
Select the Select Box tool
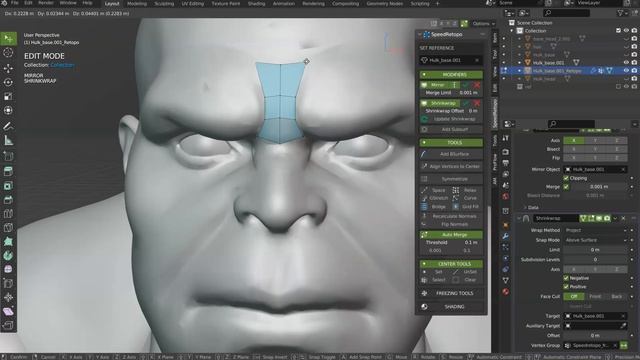point(8,39)
